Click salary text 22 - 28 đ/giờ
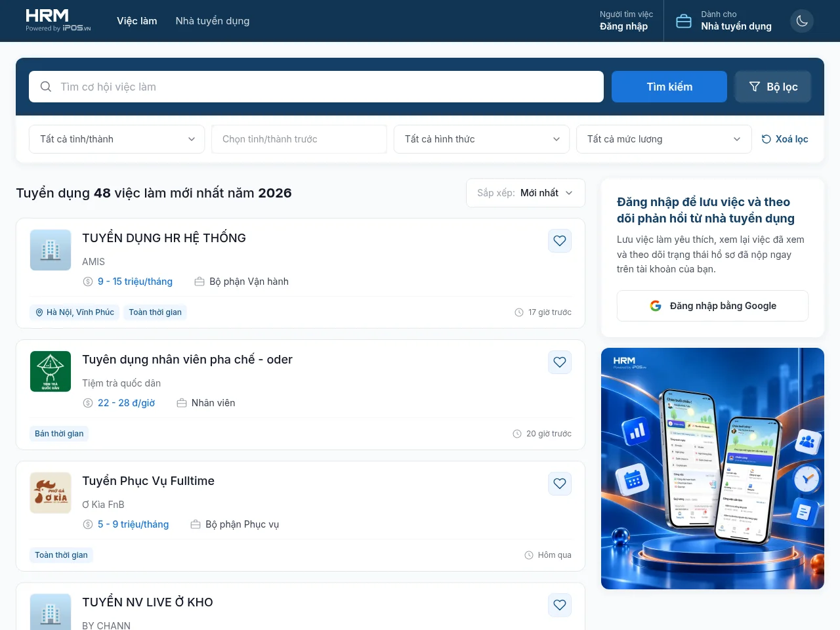Viewport: 840px width, 630px height. coord(127,403)
